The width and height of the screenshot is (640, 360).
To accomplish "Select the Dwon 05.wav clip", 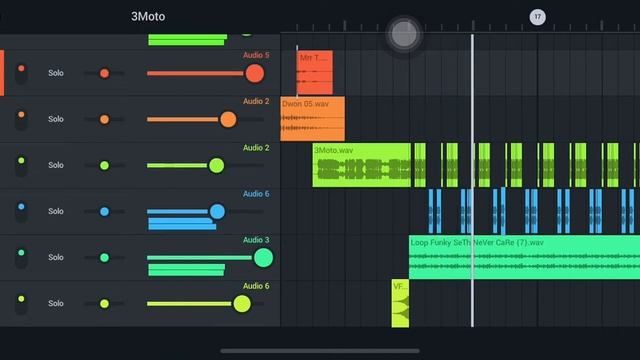I will [313, 119].
